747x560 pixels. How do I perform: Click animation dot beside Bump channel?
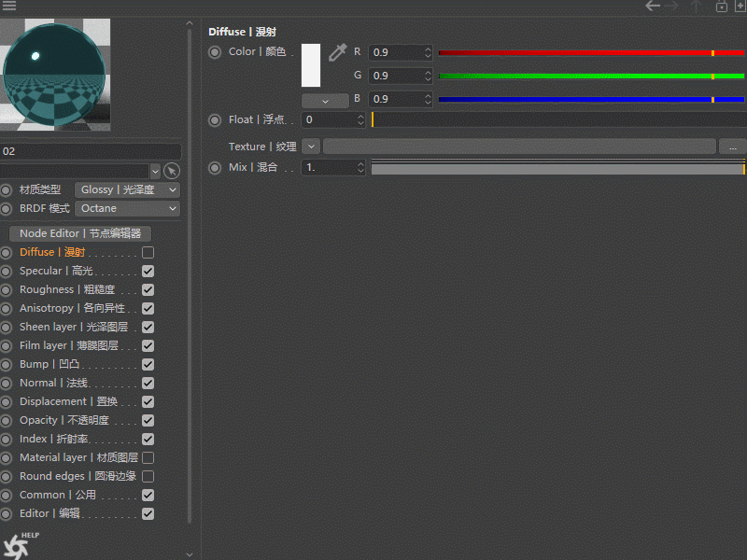coord(6,364)
